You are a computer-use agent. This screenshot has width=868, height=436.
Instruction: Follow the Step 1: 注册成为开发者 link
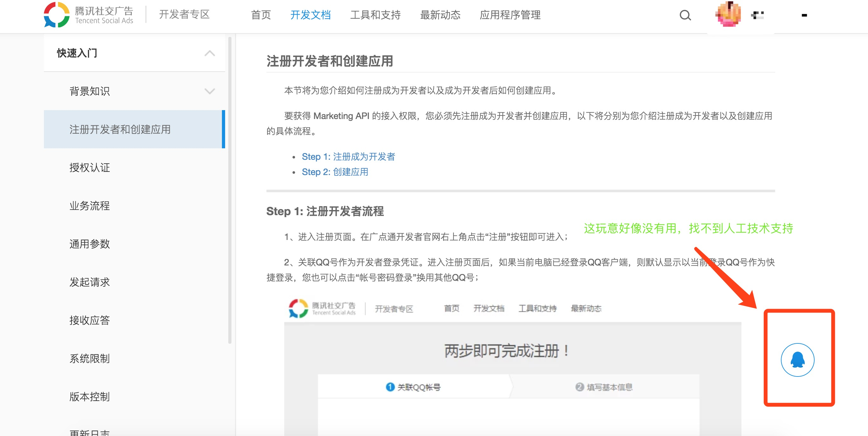click(x=348, y=157)
